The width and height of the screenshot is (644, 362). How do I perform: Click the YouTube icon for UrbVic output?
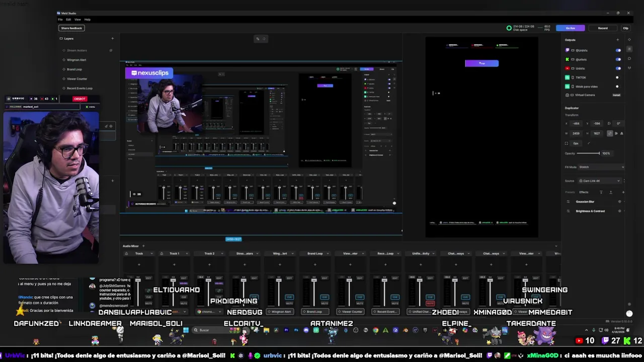(x=568, y=68)
